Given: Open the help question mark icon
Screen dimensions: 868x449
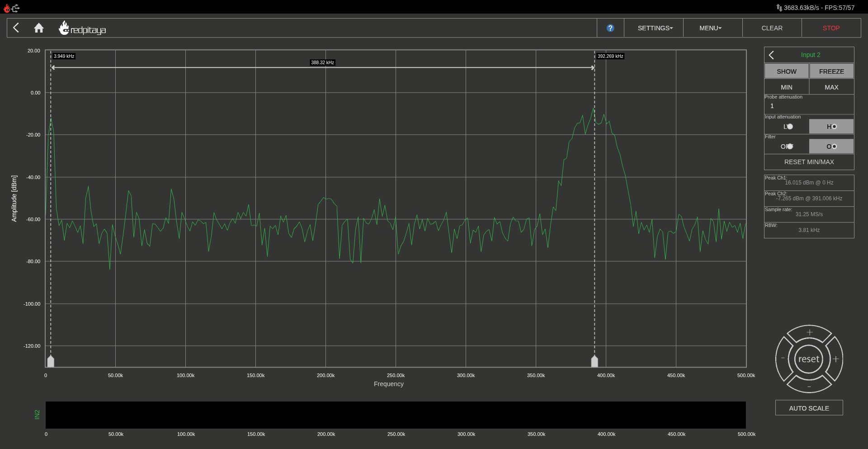Looking at the screenshot, I should (610, 28).
